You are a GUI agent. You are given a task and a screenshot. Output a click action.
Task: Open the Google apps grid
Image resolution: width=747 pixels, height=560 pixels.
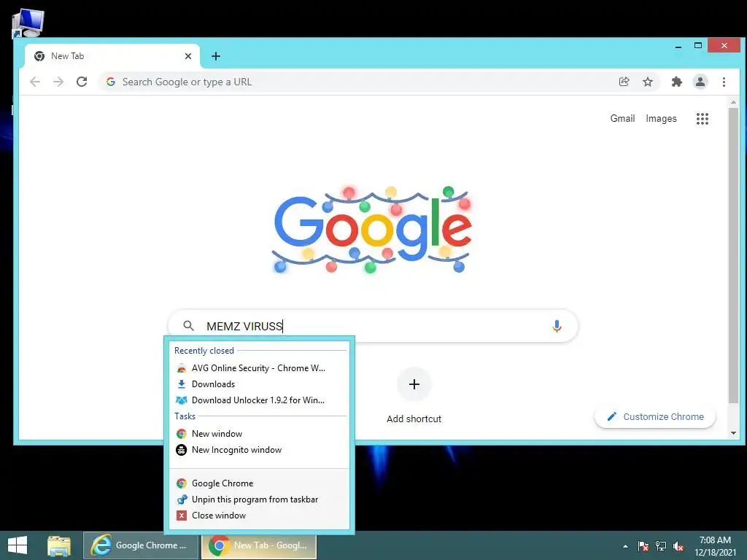pos(703,119)
